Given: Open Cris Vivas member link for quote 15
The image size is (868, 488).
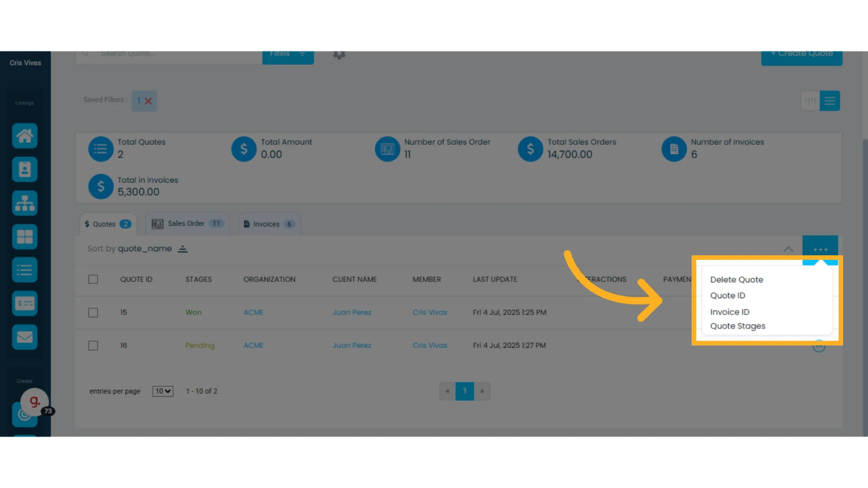Looking at the screenshot, I should click(430, 312).
